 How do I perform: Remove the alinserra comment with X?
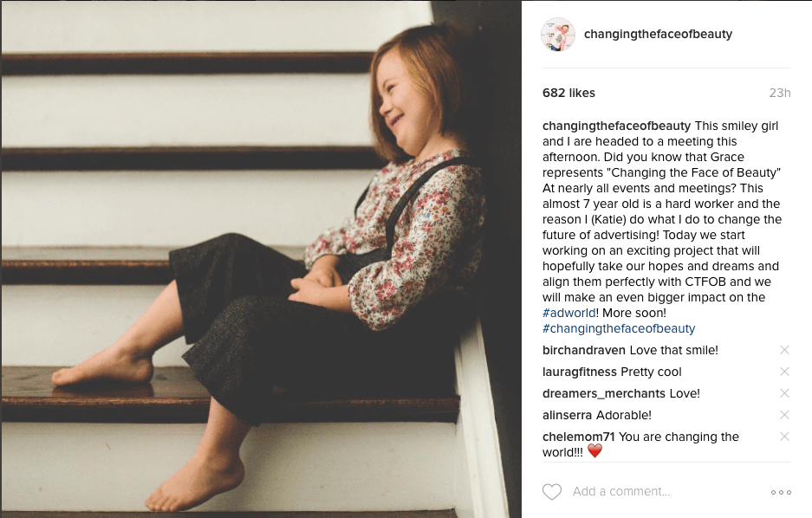784,415
